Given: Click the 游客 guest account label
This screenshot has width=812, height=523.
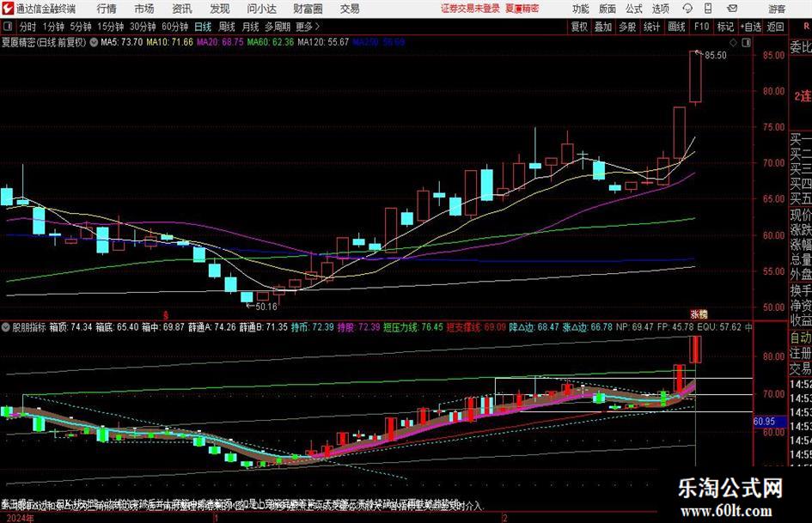Looking at the screenshot, I should (776, 9).
